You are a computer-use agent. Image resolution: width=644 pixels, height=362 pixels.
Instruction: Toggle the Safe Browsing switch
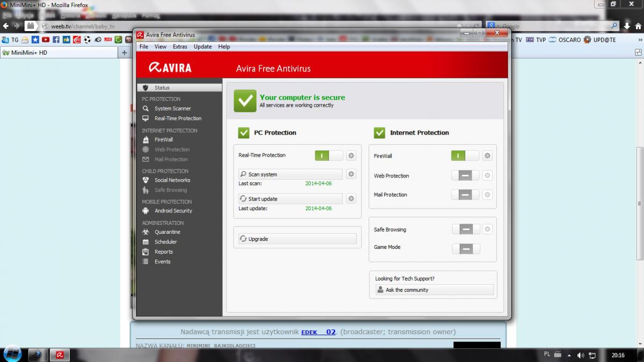click(465, 229)
